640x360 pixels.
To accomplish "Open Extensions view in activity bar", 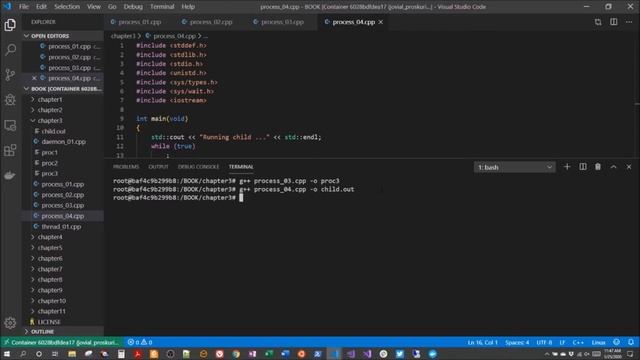I will pos(10,150).
